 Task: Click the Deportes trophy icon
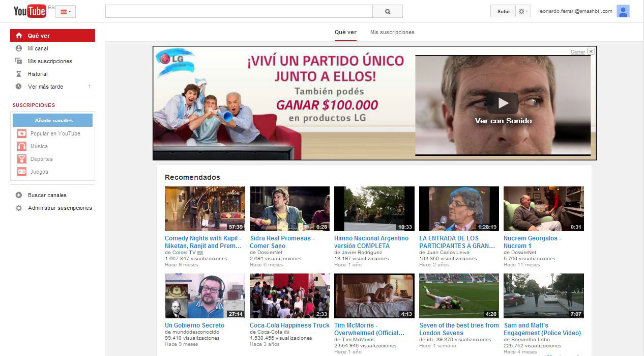pos(22,159)
